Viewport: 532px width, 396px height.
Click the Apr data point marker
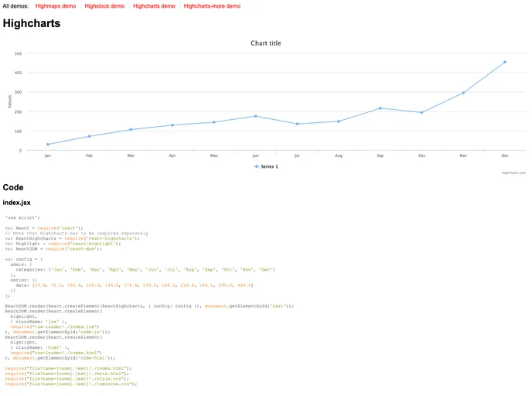172,125
